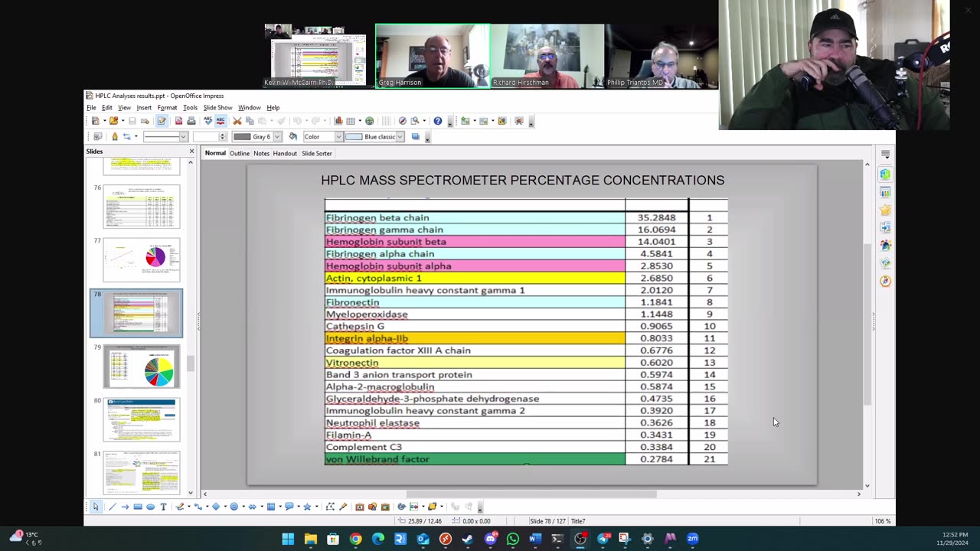Switch to the Slide Sorter tab
The width and height of the screenshot is (980, 551).
[x=316, y=153]
